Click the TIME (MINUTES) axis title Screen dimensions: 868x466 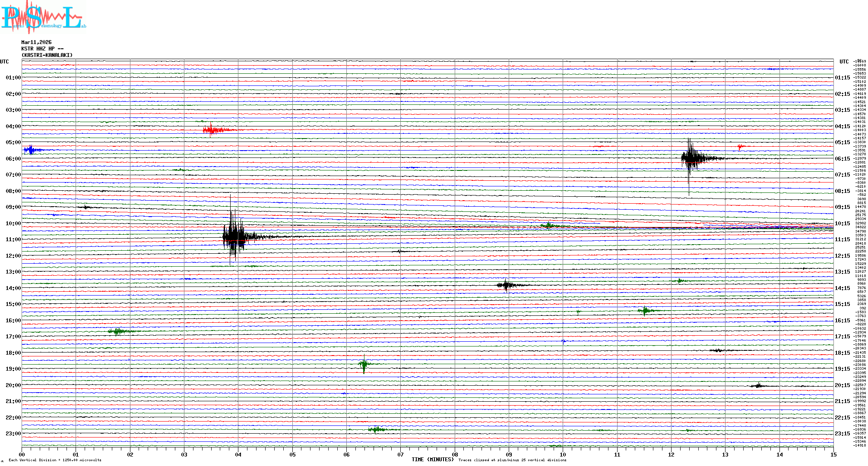point(432,460)
